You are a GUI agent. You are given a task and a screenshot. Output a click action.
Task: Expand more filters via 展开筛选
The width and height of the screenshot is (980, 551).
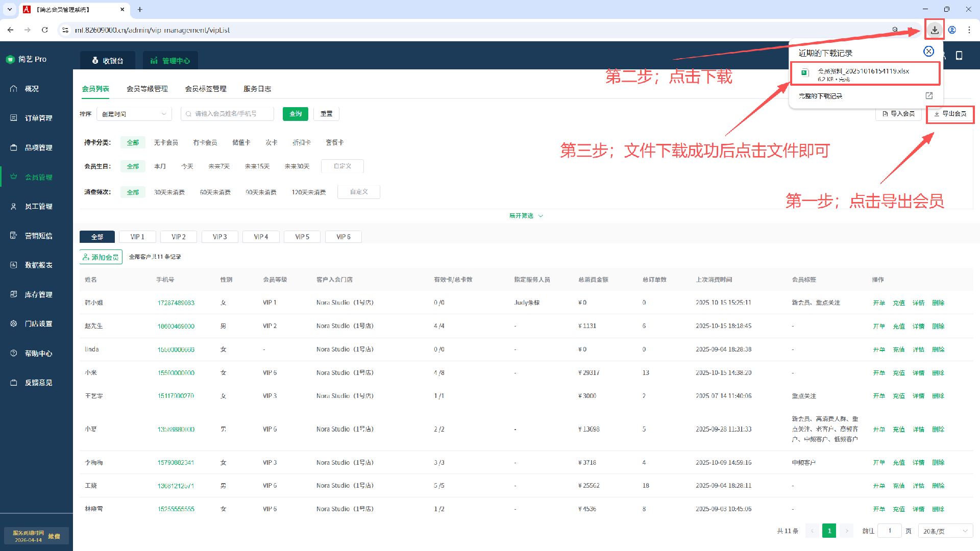coord(526,216)
